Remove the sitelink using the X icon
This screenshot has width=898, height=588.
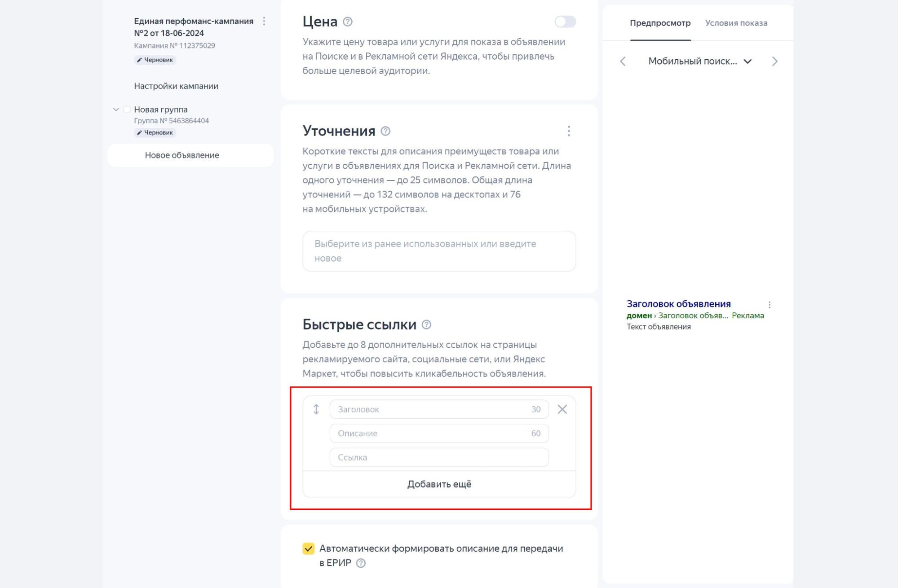[x=562, y=409]
